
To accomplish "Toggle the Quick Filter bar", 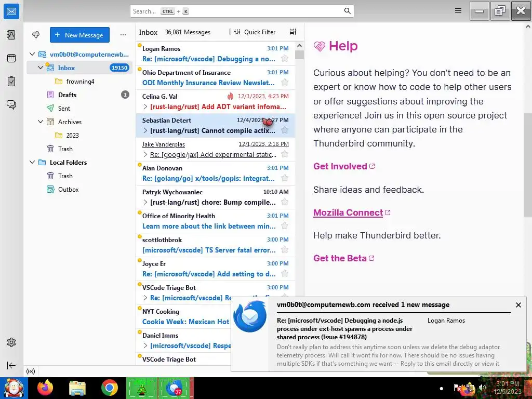I will click(x=255, y=32).
